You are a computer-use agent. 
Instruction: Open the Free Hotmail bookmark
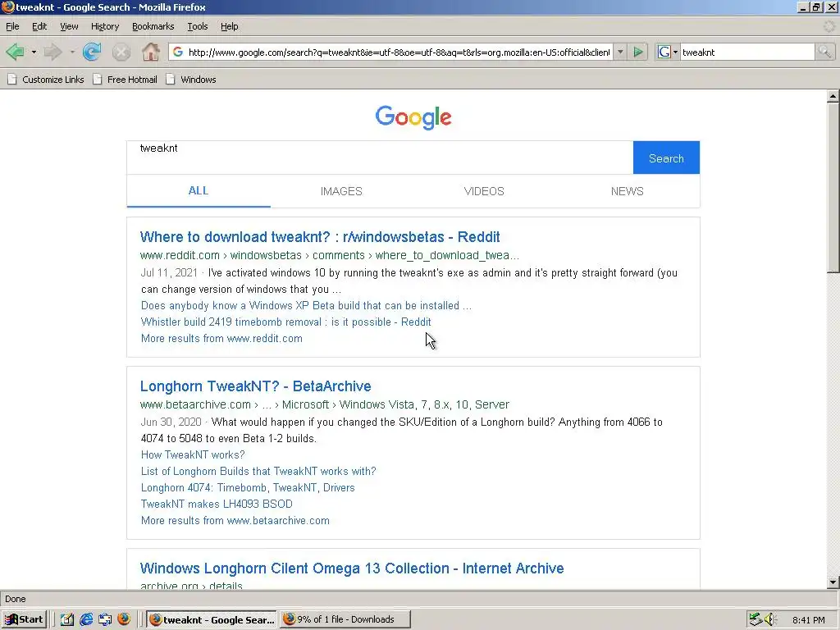click(x=125, y=80)
